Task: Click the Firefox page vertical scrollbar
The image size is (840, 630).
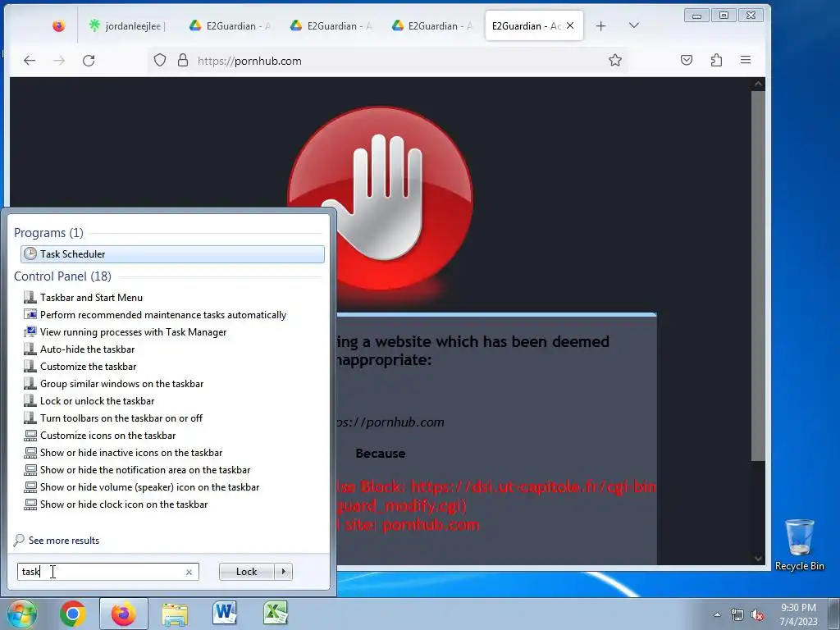Action: (x=757, y=276)
